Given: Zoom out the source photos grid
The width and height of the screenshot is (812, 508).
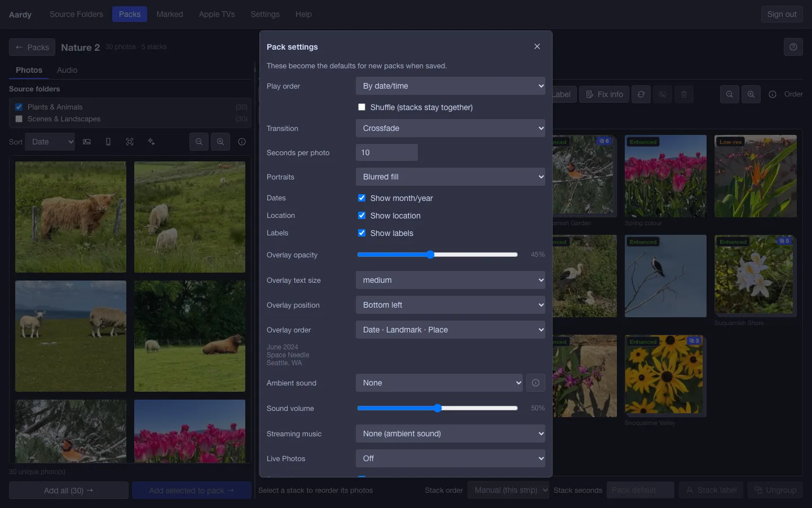Looking at the screenshot, I should (x=199, y=142).
